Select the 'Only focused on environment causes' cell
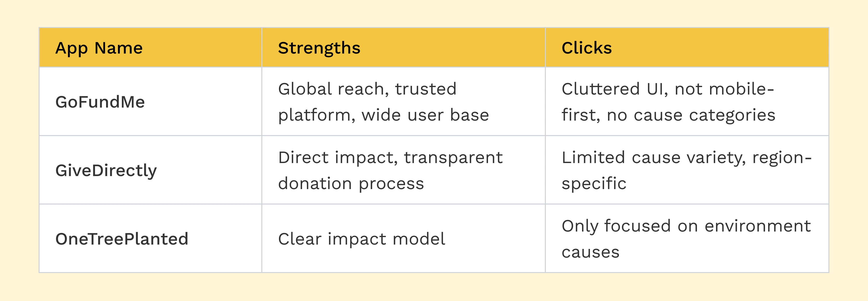The image size is (868, 301). coord(686,239)
